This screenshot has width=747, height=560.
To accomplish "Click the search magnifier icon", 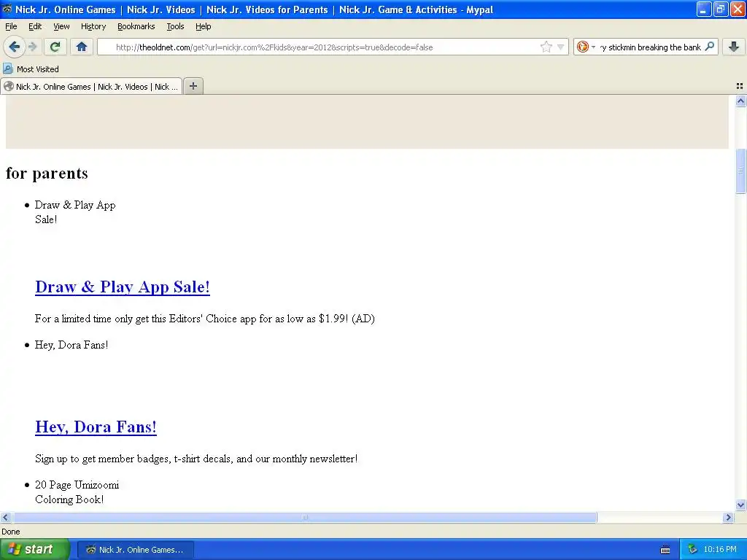I will [710, 46].
